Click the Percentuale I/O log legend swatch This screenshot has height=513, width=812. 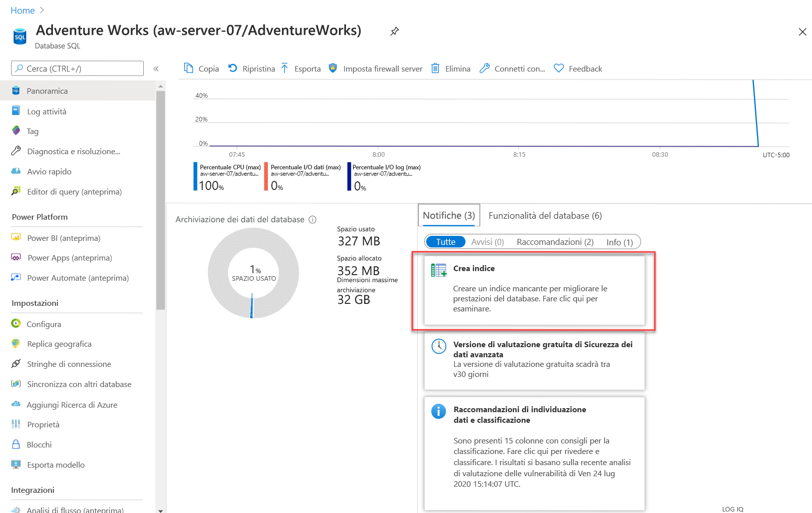[349, 176]
